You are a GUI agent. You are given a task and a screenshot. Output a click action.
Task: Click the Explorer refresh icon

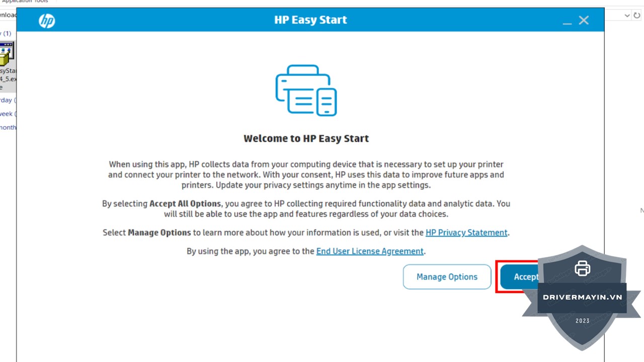[x=637, y=16]
